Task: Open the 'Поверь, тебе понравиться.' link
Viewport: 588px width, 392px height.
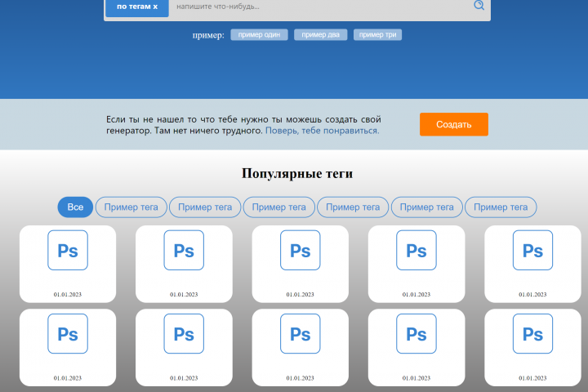Action: coord(322,131)
